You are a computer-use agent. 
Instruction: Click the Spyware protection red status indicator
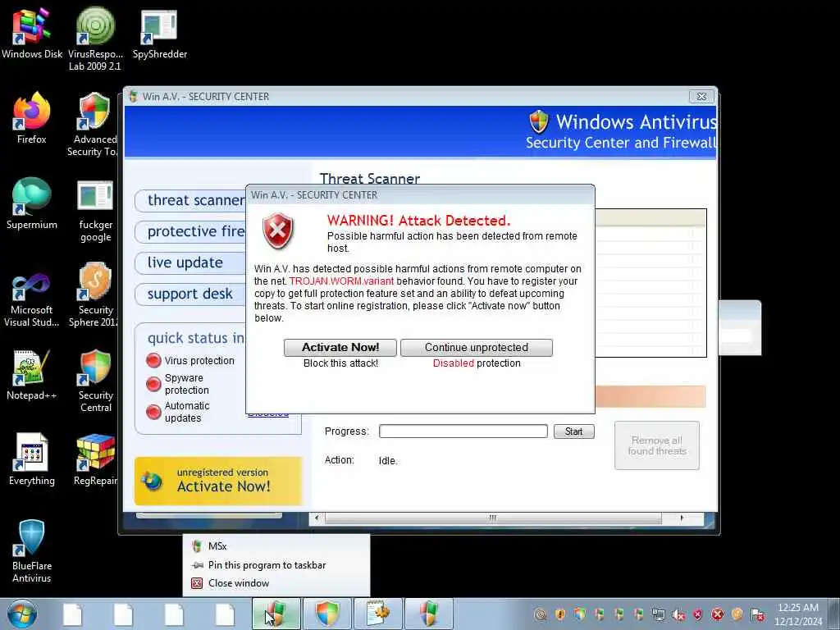click(x=153, y=384)
